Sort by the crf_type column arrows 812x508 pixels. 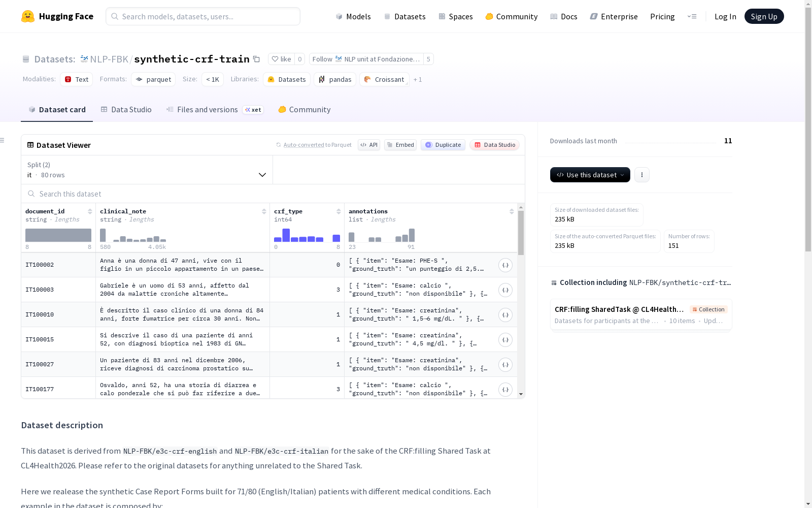coord(339,211)
